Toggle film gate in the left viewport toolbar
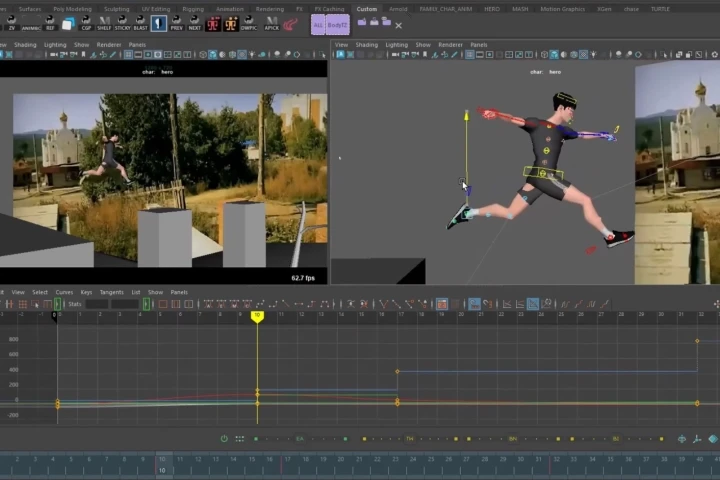Viewport: 720px width, 480px height. point(138,55)
